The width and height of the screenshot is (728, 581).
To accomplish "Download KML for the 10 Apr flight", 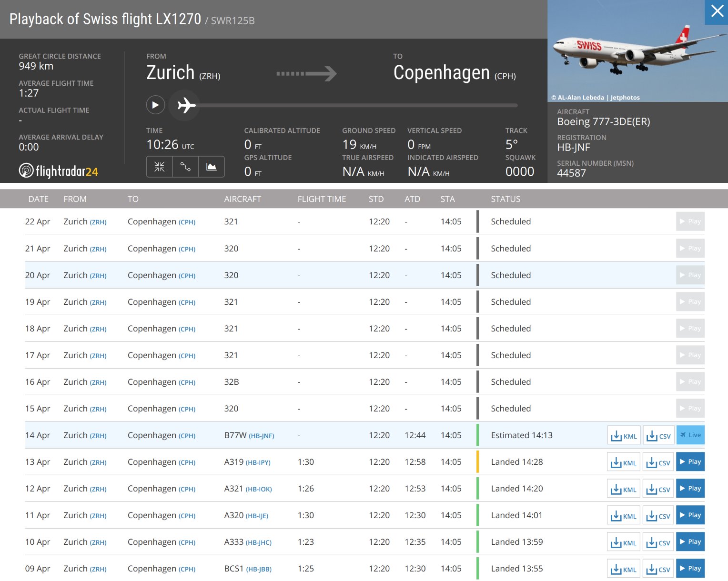I will click(x=623, y=542).
